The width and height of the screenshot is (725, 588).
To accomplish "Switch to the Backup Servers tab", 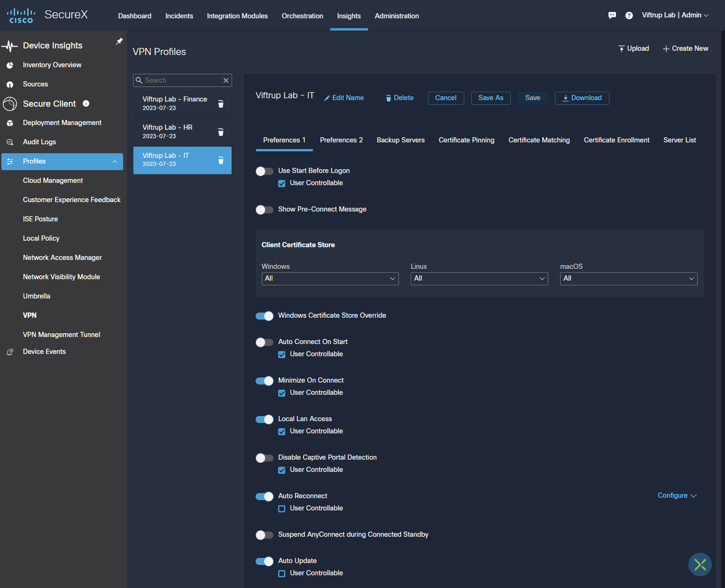I will [400, 140].
